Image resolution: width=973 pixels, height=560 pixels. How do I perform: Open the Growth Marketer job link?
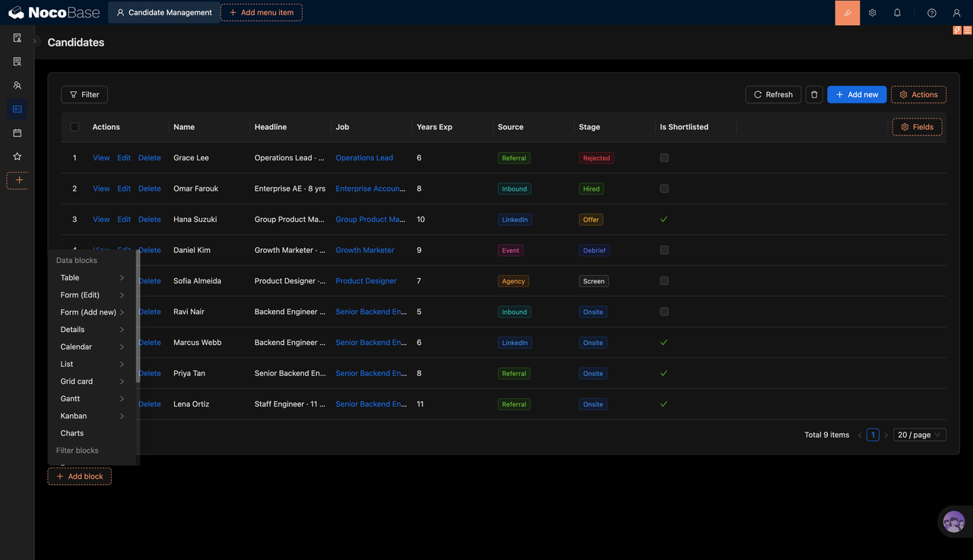[365, 250]
